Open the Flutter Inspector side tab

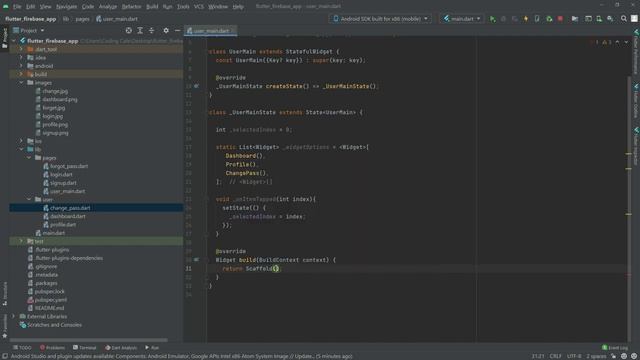pyautogui.click(x=636, y=146)
